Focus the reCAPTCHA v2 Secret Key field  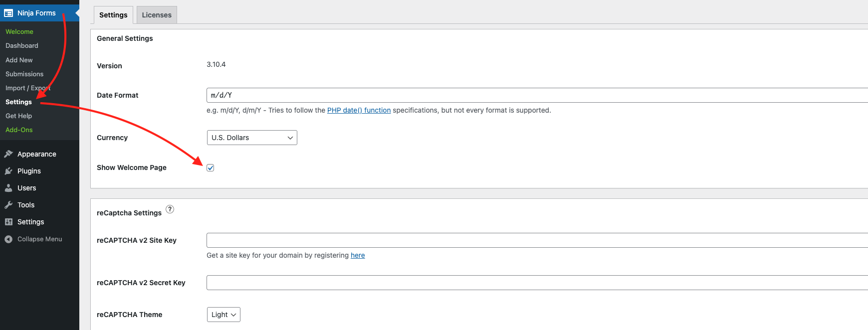click(x=537, y=283)
